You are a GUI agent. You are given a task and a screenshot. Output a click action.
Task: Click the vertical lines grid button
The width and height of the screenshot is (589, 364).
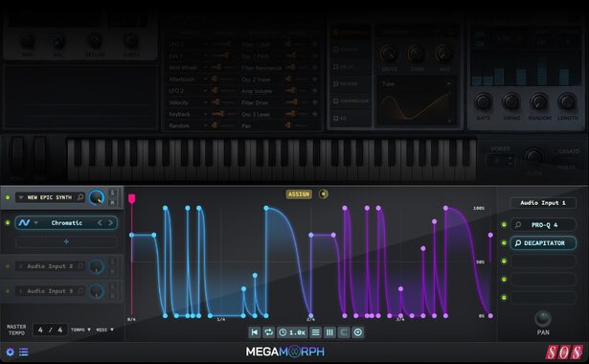(329, 332)
